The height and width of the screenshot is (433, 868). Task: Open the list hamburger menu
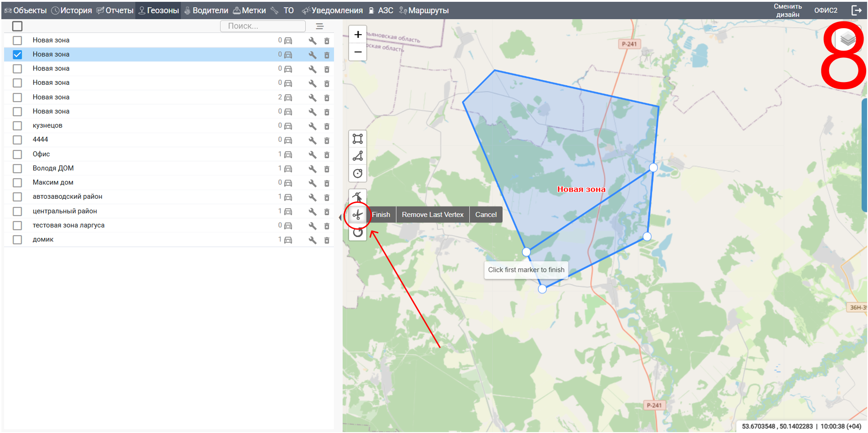pyautogui.click(x=320, y=26)
